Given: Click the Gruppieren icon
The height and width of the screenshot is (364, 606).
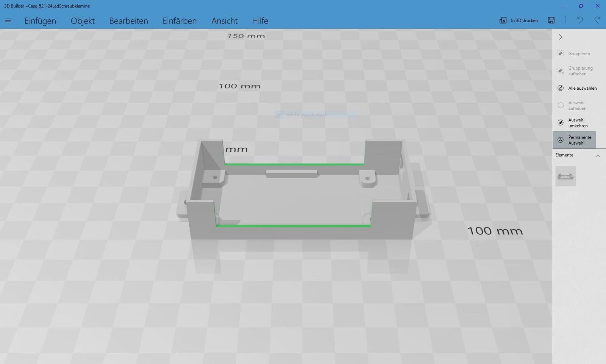Looking at the screenshot, I should [561, 54].
